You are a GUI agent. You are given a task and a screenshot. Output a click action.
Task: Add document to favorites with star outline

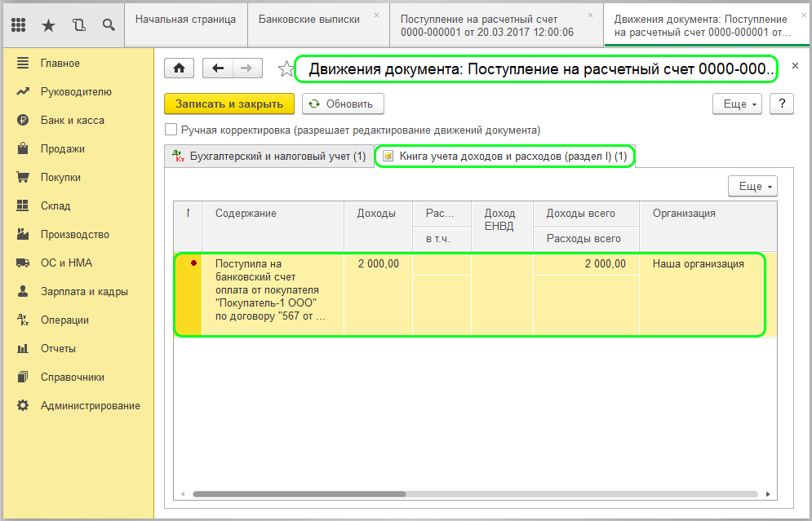pyautogui.click(x=285, y=69)
